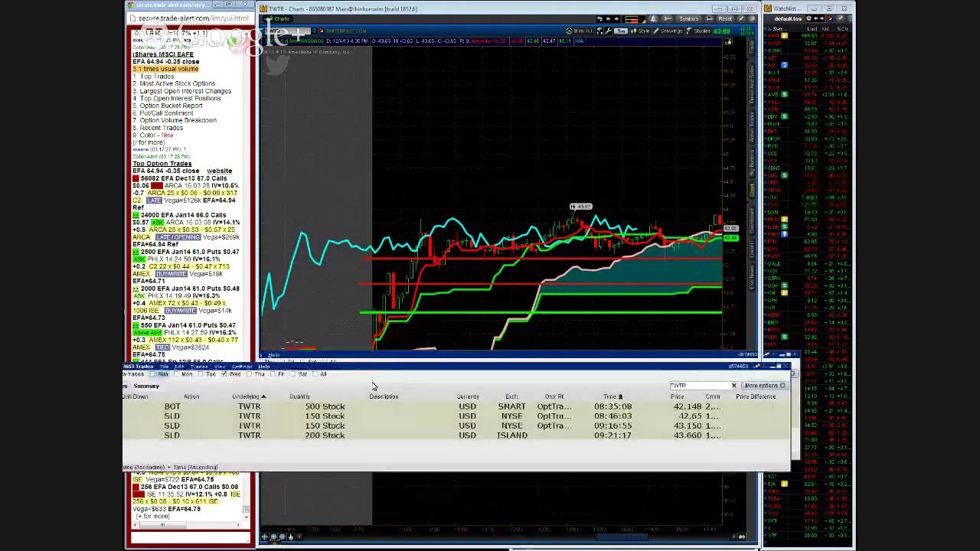
Task: Open Most Active Stock Options link
Action: pyautogui.click(x=177, y=83)
